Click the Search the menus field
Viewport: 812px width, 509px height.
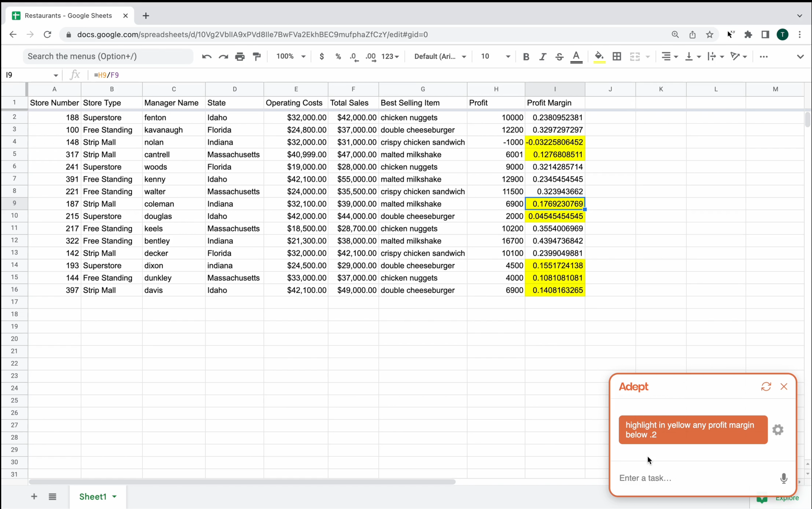(108, 56)
